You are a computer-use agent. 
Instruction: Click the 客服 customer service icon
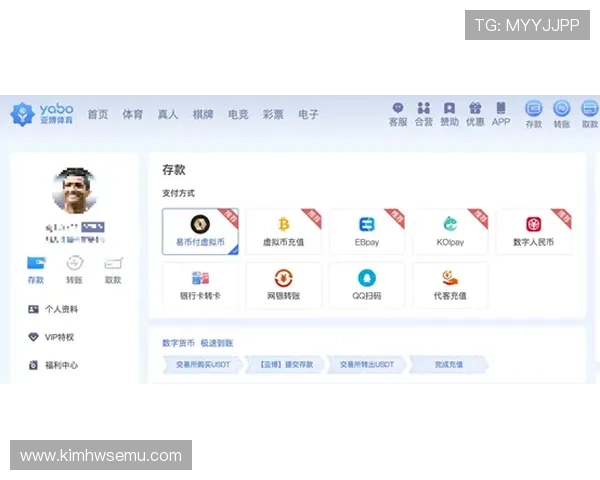[398, 108]
